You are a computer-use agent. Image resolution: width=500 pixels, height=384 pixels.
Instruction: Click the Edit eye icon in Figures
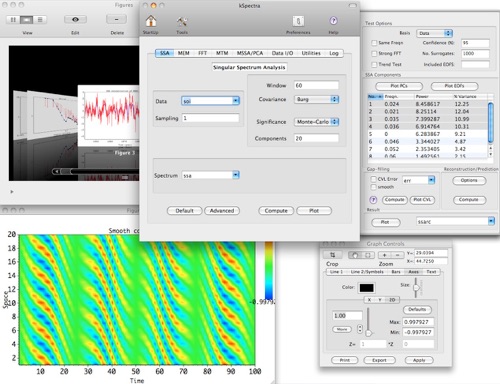75,19
